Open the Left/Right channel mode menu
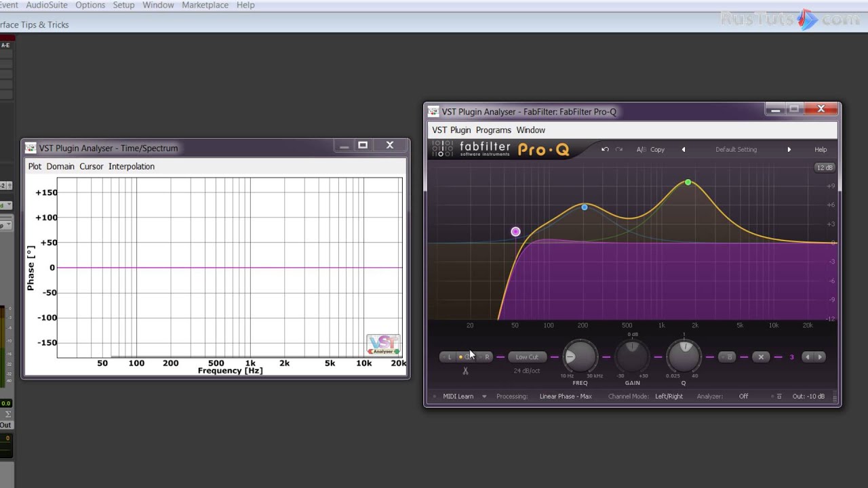The image size is (868, 488). [669, 396]
